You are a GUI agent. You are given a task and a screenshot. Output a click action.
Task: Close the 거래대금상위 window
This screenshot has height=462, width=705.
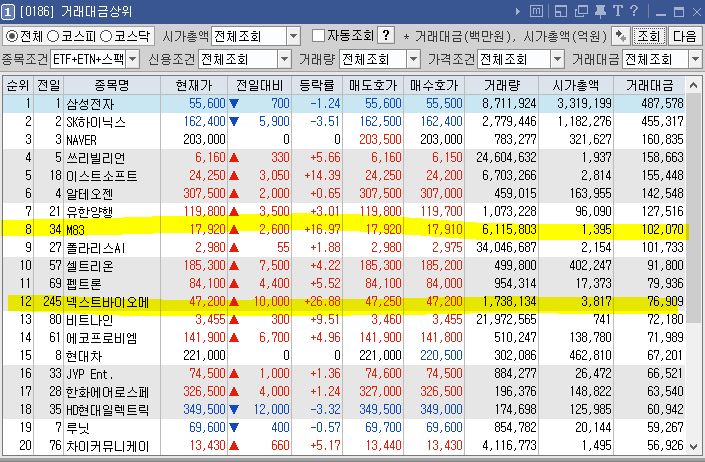click(696, 12)
